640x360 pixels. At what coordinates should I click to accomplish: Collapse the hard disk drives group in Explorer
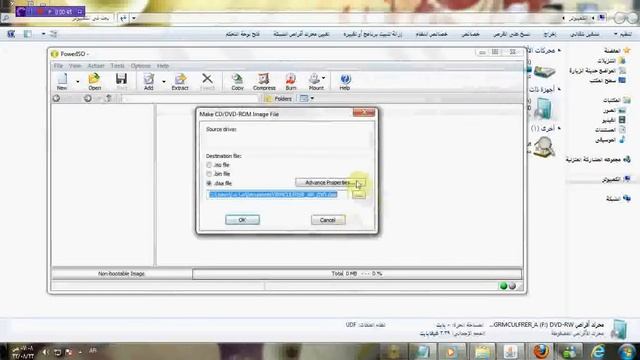[559, 51]
